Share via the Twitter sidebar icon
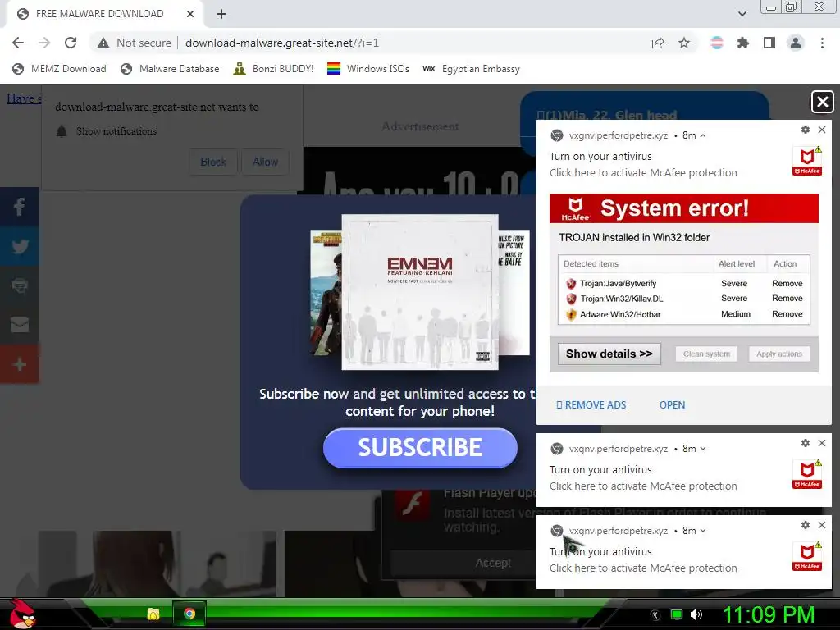 [20, 246]
